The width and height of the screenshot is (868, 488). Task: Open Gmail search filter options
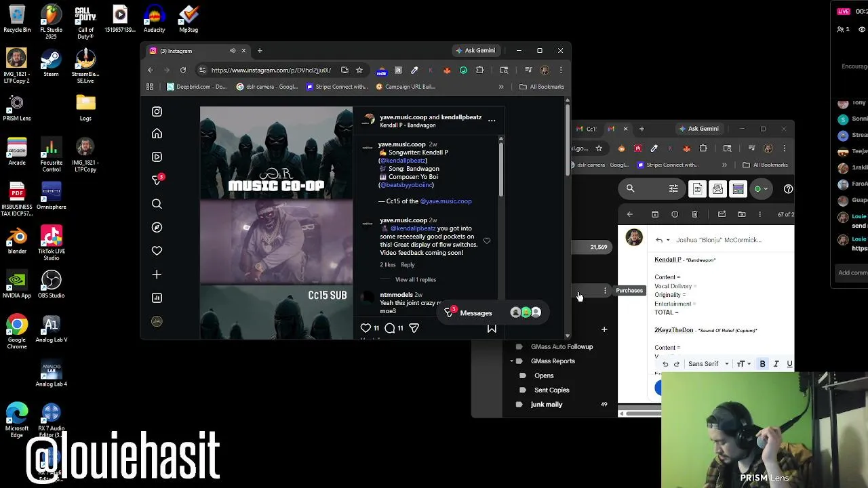click(x=673, y=189)
